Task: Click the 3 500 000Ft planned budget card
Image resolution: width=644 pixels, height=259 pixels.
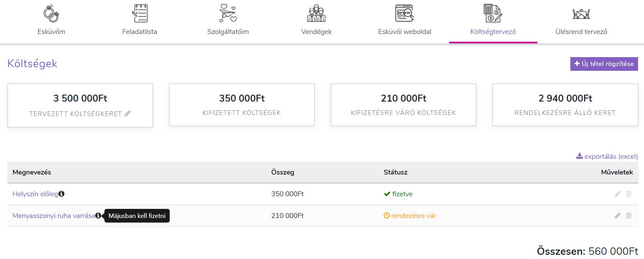Action: click(x=80, y=105)
